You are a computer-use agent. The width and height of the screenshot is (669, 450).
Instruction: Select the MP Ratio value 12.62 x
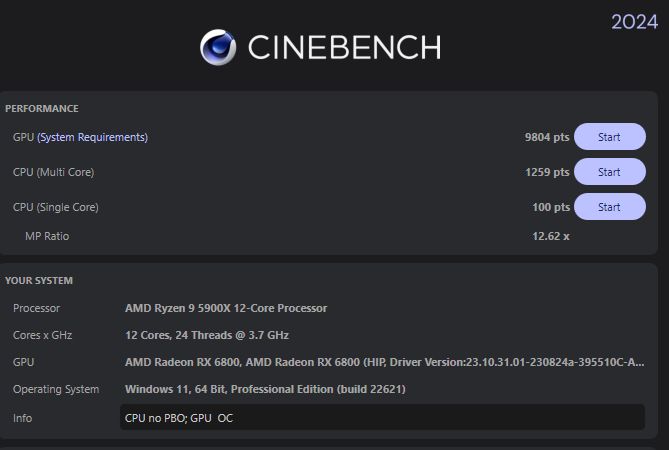[550, 236]
